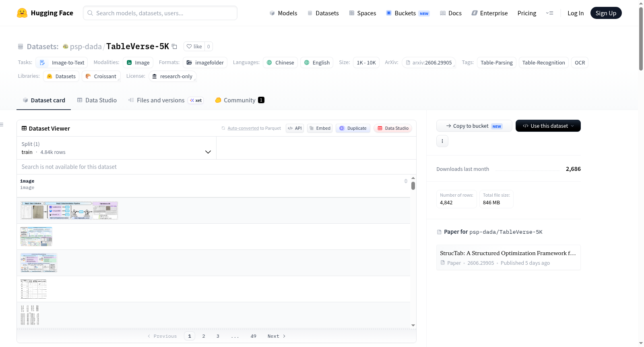Open the fourth table image thumbnail
This screenshot has height=347, width=644.
(x=34, y=289)
